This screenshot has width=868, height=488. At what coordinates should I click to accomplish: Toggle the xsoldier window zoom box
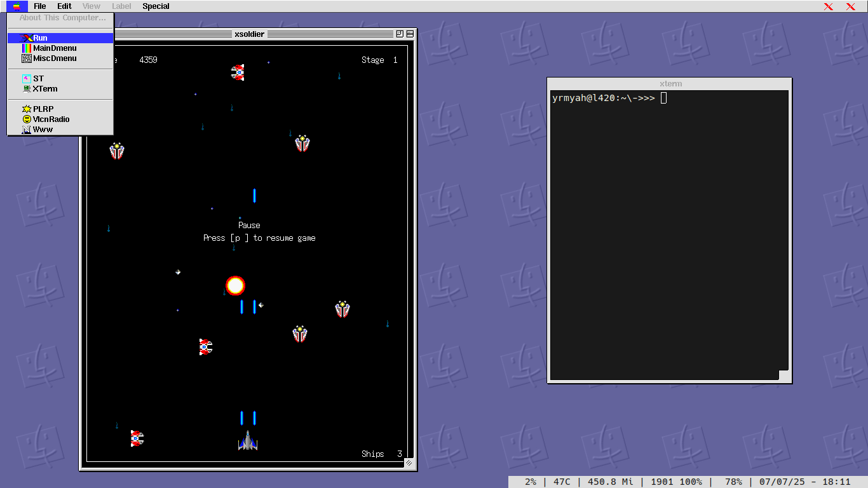coord(400,34)
